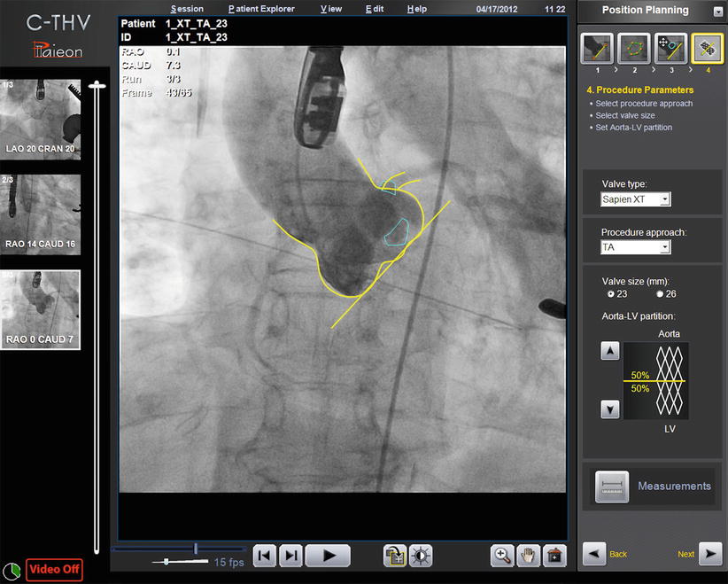Open the Measurements button

[x=653, y=487]
